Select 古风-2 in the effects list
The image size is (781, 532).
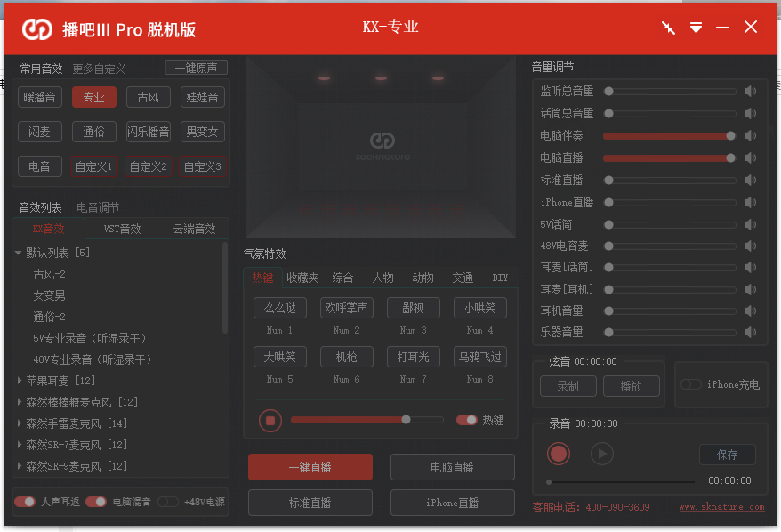(49, 274)
